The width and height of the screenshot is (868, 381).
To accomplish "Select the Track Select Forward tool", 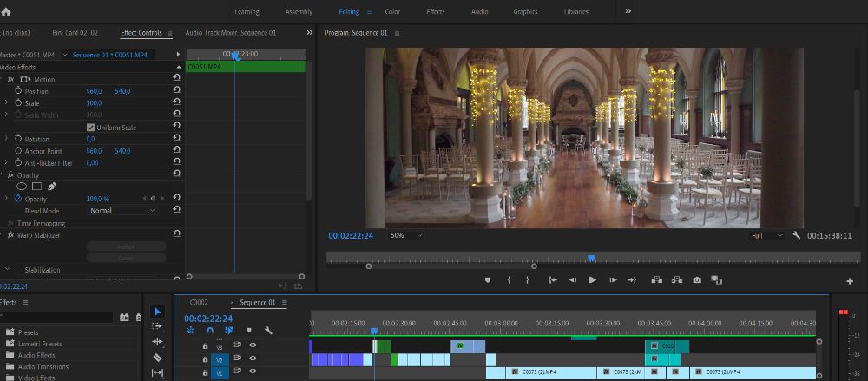I will tap(157, 326).
